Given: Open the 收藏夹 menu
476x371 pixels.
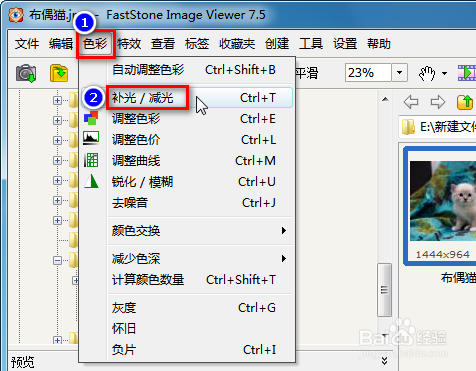Looking at the screenshot, I should pos(237,44).
